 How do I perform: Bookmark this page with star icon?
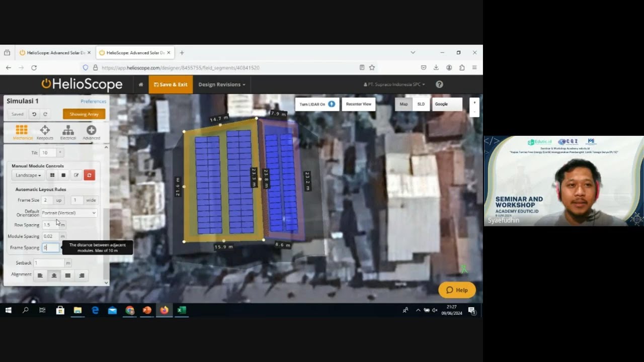372,67
